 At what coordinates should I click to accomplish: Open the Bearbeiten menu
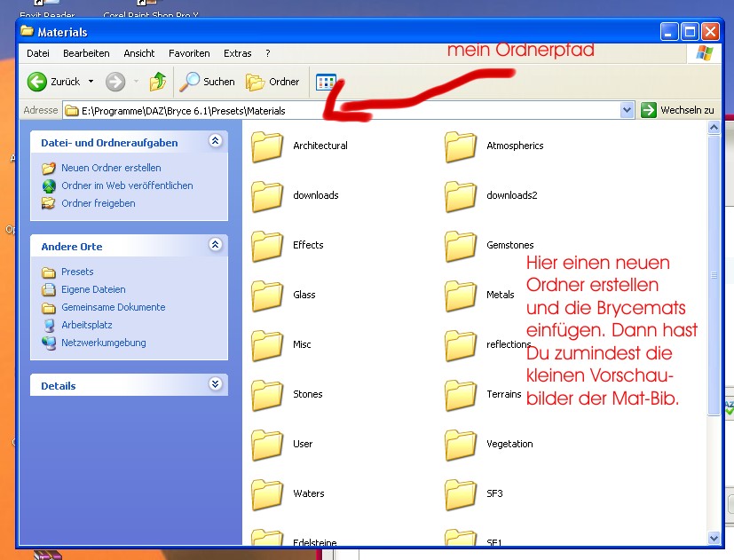pos(86,53)
